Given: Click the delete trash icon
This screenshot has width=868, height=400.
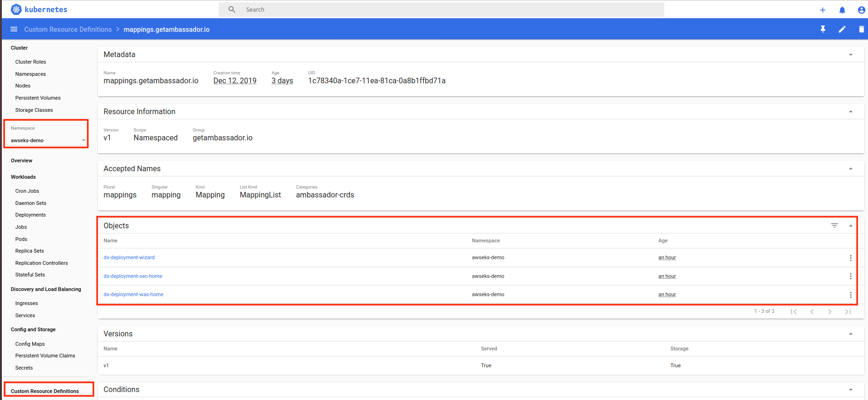Looking at the screenshot, I should pos(861,29).
